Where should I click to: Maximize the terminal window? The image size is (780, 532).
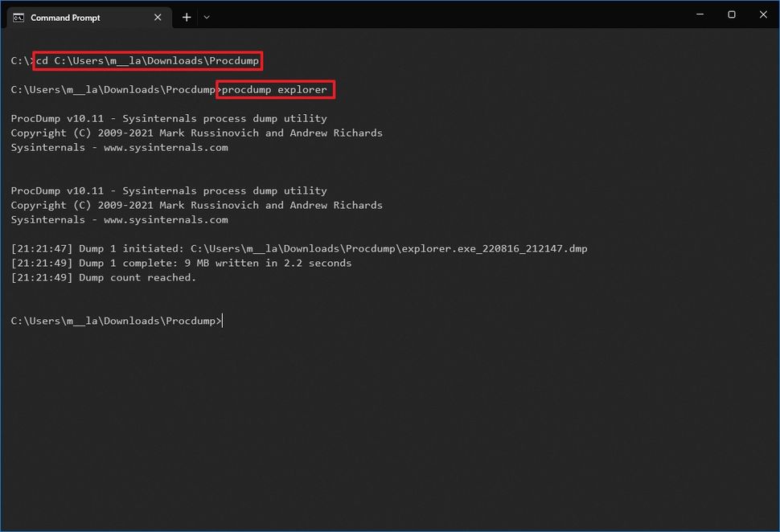[731, 14]
